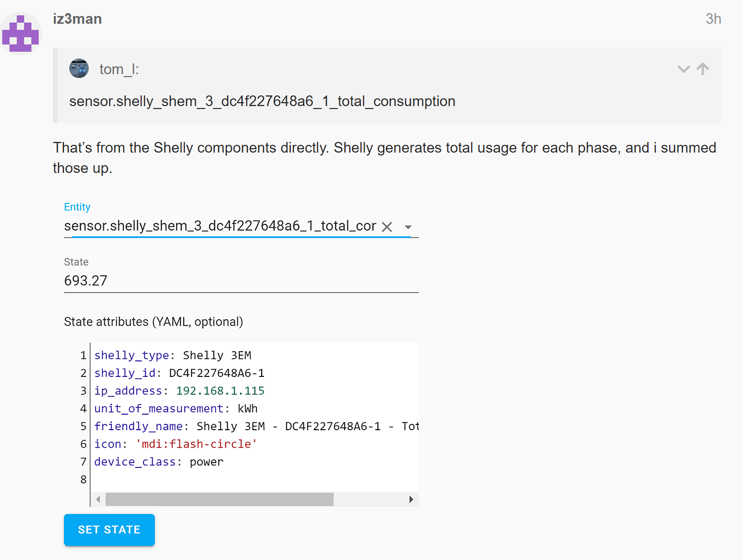Open the iz3man username profile link
Screen dimensions: 743x560
pyautogui.click(x=77, y=19)
